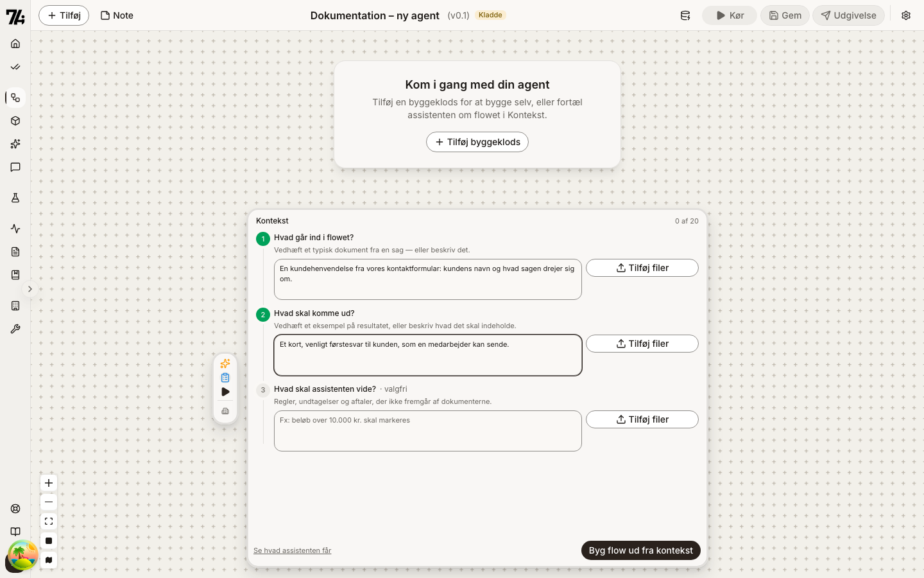Screen dimensions: 924x578
Task: Open the chat bubble icon in the sidebar
Action: tap(15, 167)
